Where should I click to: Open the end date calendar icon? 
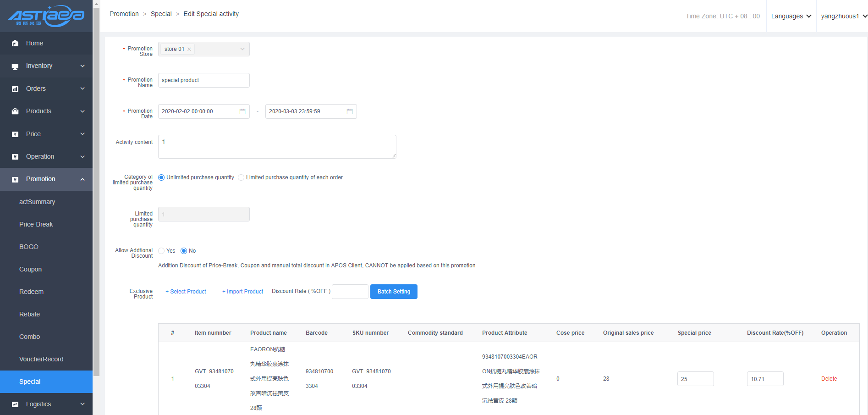350,111
